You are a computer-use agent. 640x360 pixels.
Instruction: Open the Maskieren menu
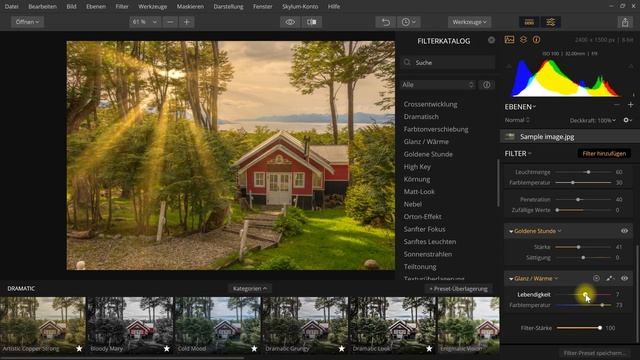click(x=190, y=7)
